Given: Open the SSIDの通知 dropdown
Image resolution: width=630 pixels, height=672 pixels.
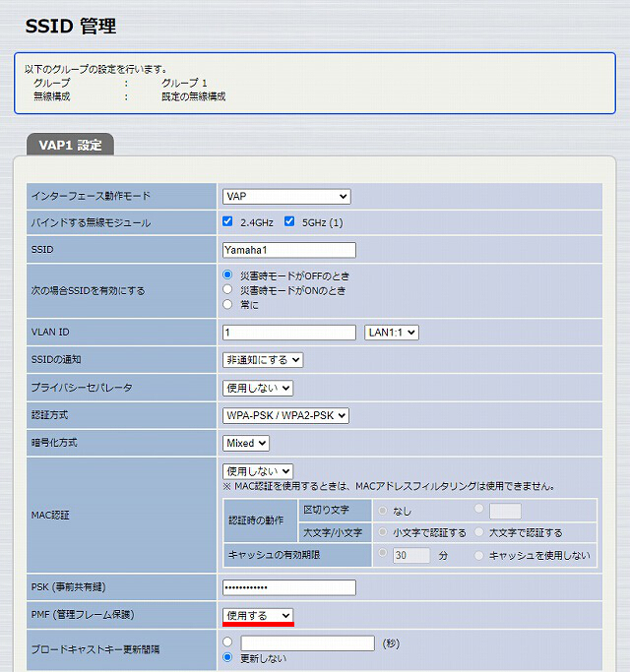Looking at the screenshot, I should (x=263, y=359).
